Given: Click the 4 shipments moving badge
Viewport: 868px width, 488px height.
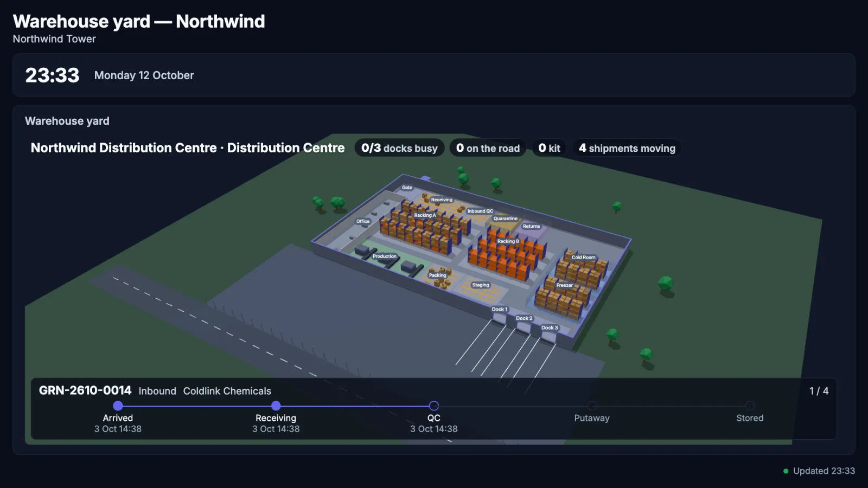Looking at the screenshot, I should click(x=627, y=148).
